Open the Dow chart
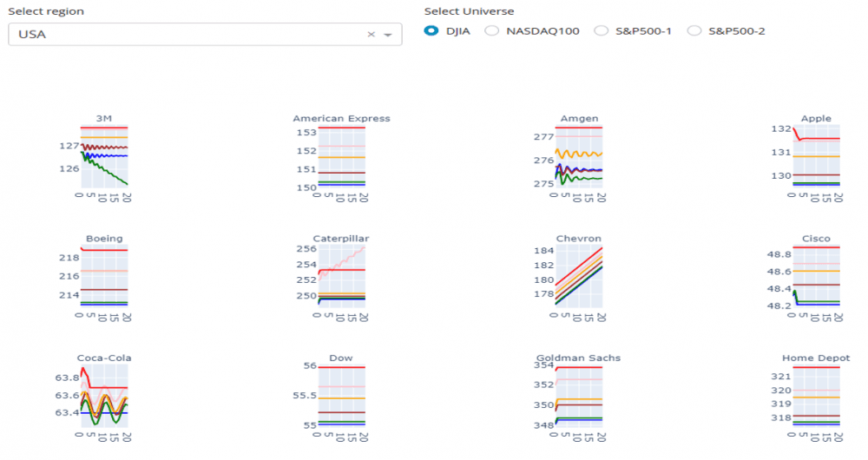This screenshot has width=868, height=460. (x=341, y=396)
